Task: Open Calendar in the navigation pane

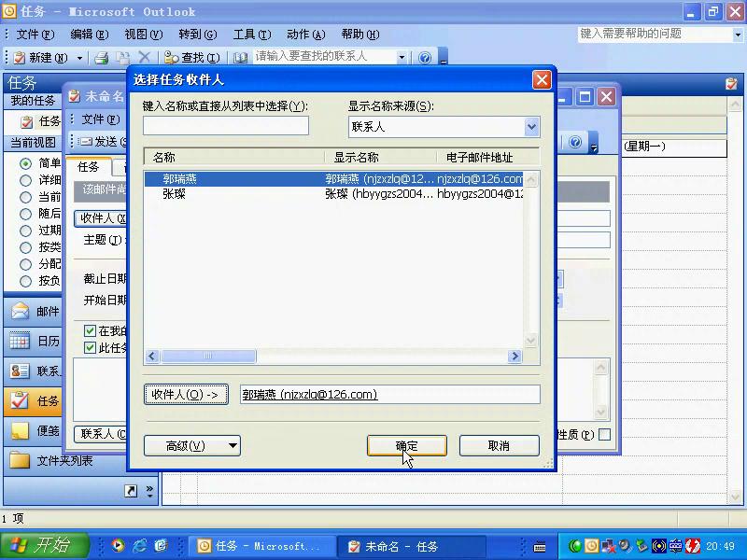Action: click(x=34, y=341)
